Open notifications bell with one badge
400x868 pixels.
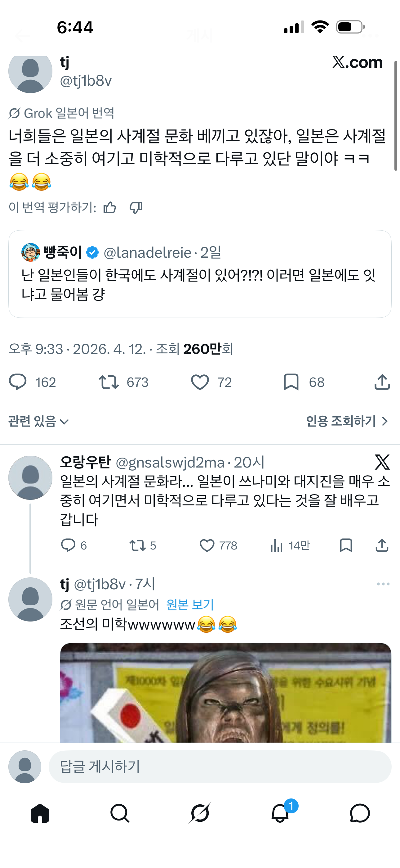pyautogui.click(x=280, y=813)
